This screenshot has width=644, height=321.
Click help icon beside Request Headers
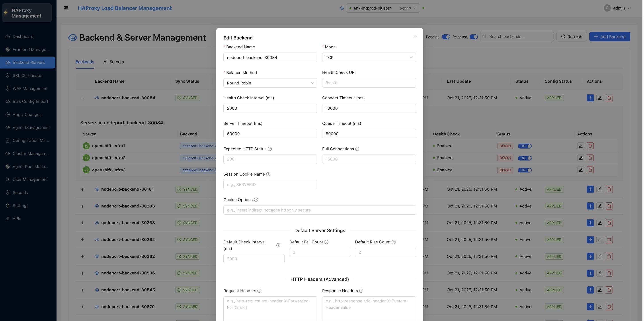pyautogui.click(x=259, y=291)
